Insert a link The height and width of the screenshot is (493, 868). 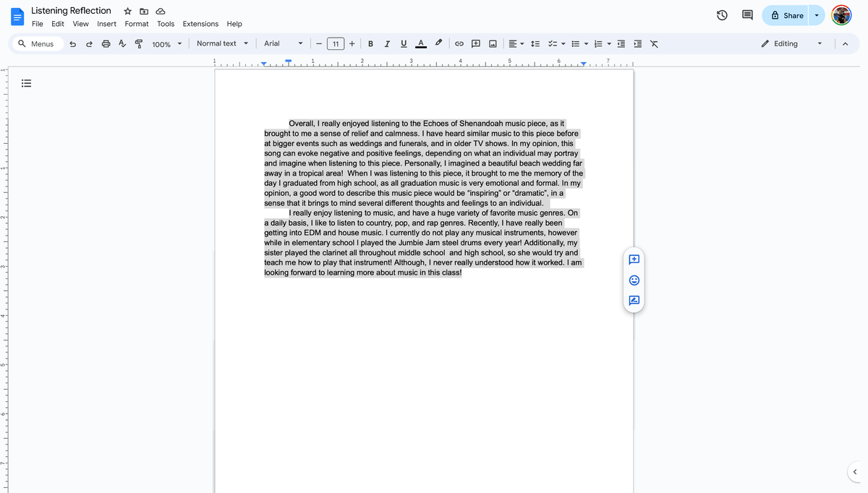pos(459,43)
